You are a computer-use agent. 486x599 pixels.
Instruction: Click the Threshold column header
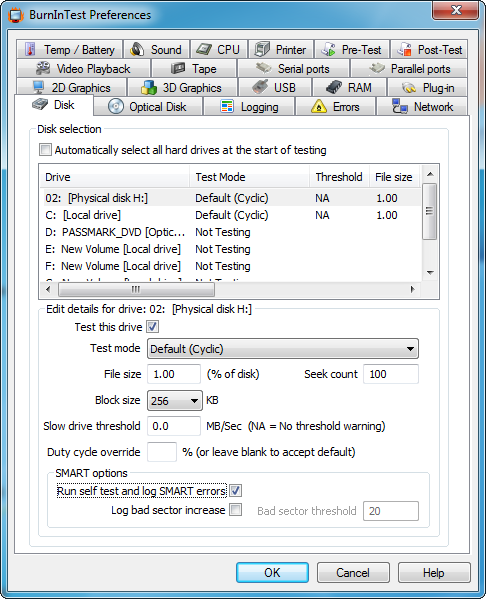point(339,176)
